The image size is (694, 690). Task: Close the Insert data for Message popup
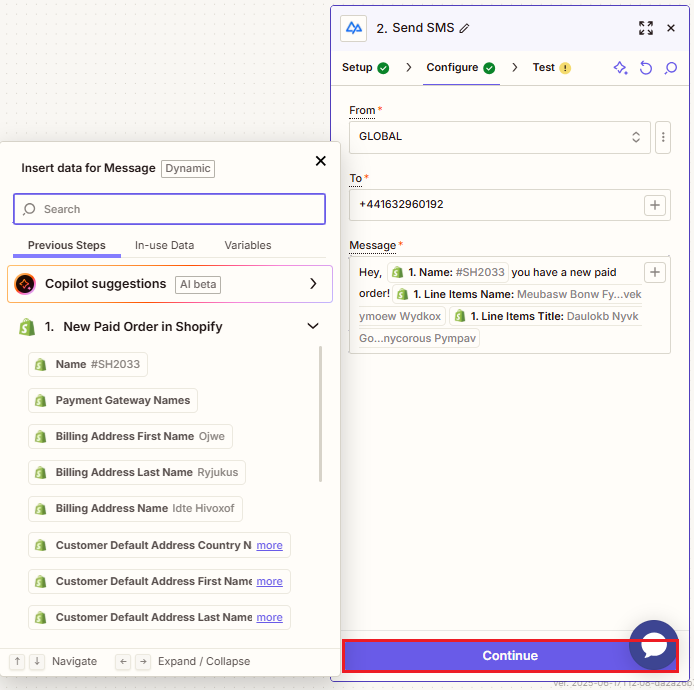click(x=320, y=161)
